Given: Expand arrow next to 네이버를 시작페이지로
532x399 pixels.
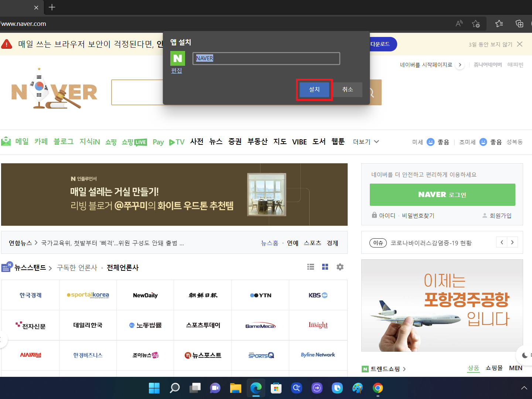Looking at the screenshot, I should 460,65.
